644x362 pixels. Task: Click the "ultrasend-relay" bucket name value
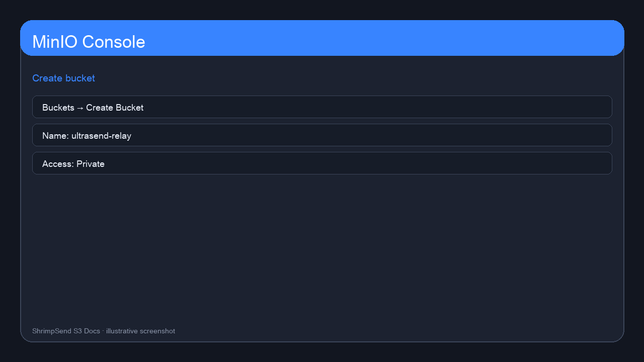click(x=101, y=136)
